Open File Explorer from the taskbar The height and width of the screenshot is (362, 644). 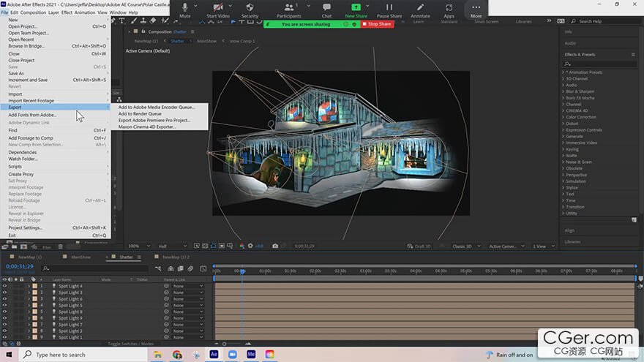point(158,354)
